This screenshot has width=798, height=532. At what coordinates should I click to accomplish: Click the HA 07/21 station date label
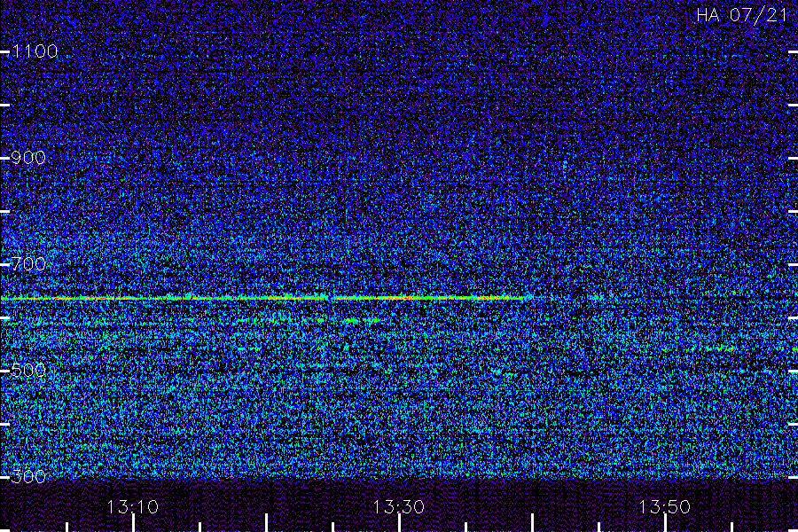pos(742,15)
